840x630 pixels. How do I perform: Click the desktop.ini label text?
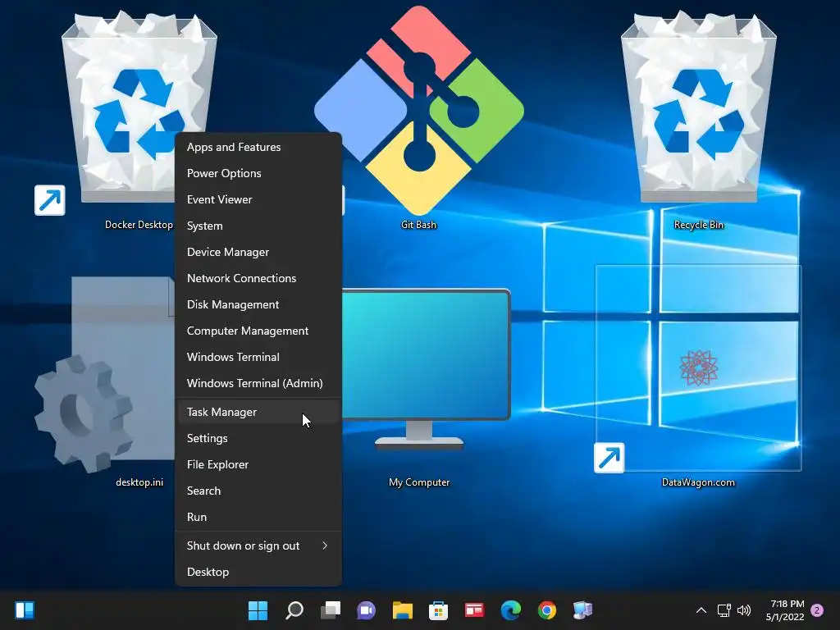click(139, 482)
